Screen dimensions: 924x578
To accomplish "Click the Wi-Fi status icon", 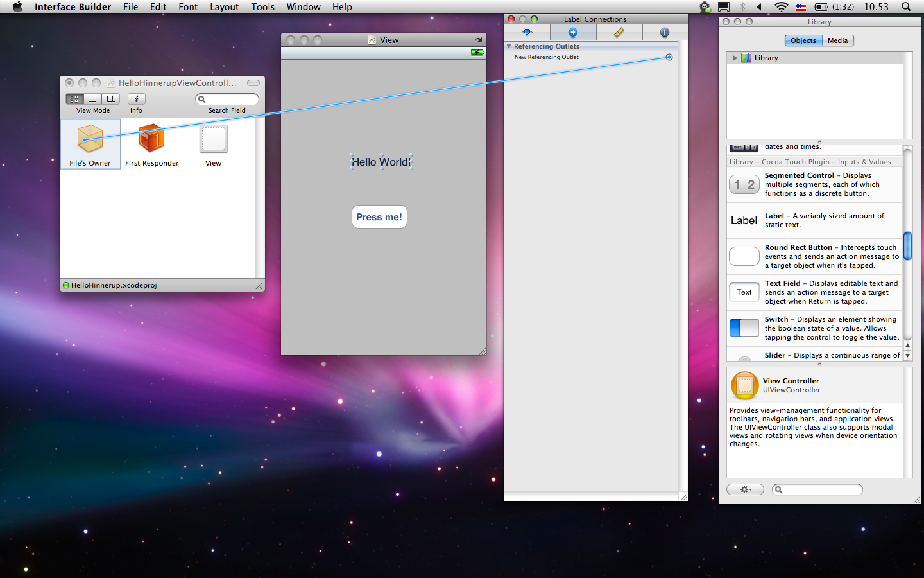I will coord(781,7).
